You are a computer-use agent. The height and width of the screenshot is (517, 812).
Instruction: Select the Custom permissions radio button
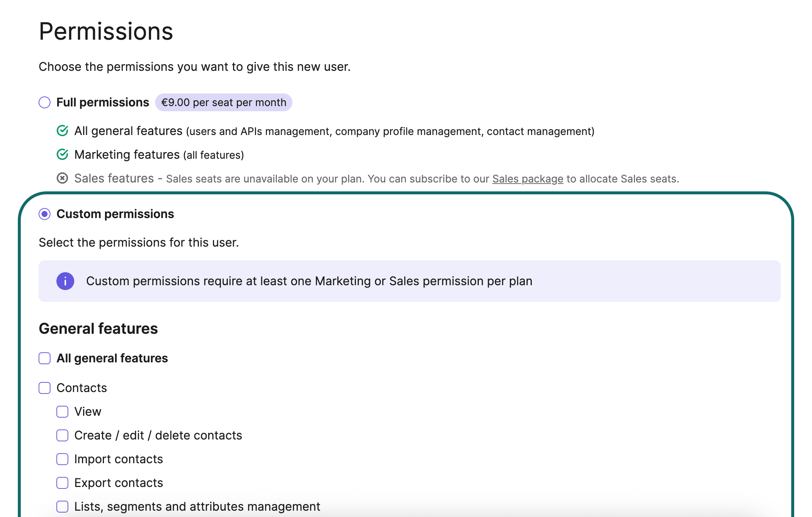pyautogui.click(x=44, y=214)
